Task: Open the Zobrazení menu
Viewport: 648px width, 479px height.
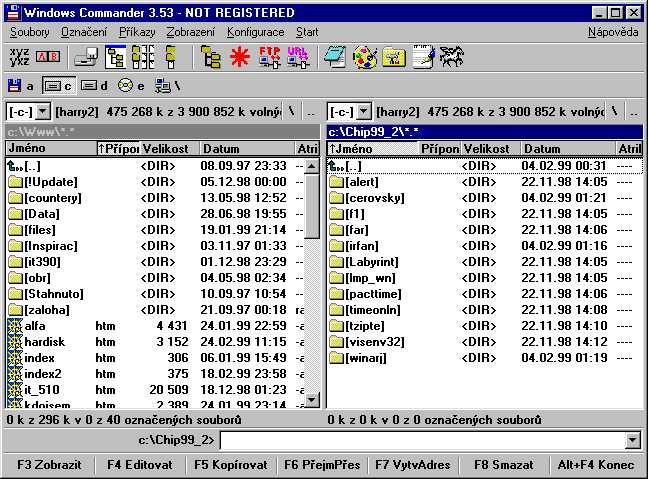Action: click(x=191, y=32)
